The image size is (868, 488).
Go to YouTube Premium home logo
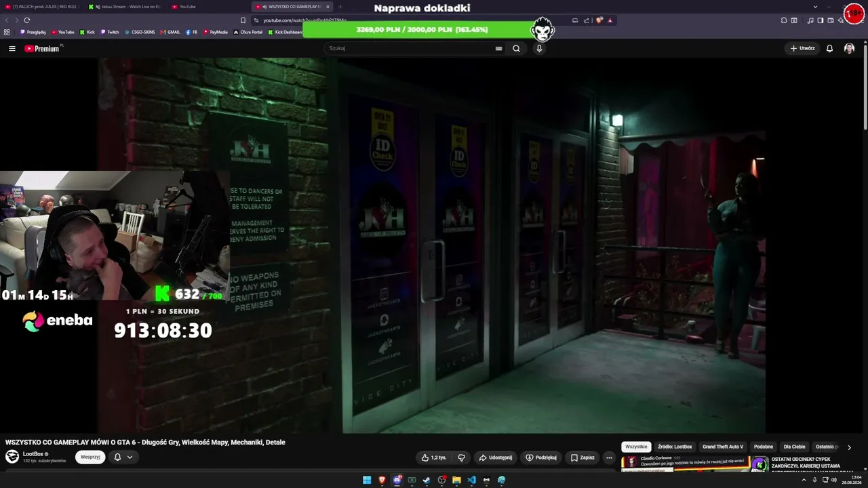[42, 49]
